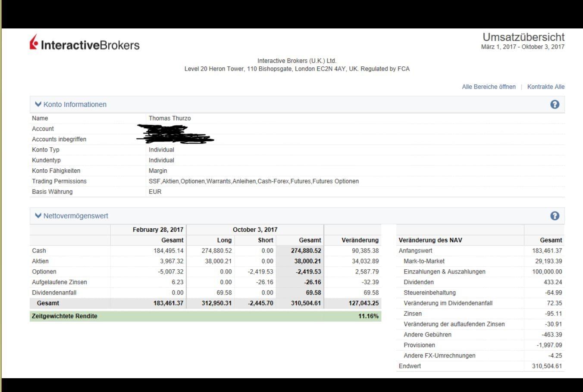The height and width of the screenshot is (392, 583).
Task: Select Aufgelaufene Zinsen Veränderung value -32.39
Action: (370, 282)
